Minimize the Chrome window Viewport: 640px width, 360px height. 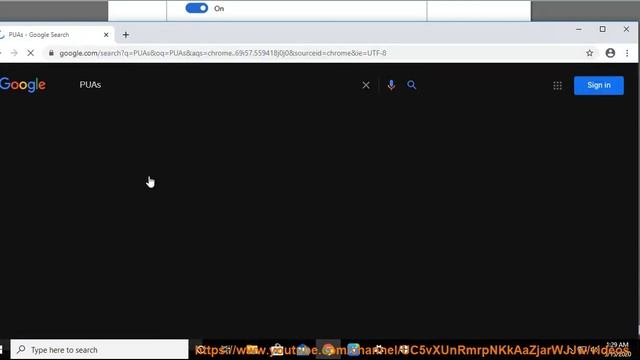coord(579,29)
